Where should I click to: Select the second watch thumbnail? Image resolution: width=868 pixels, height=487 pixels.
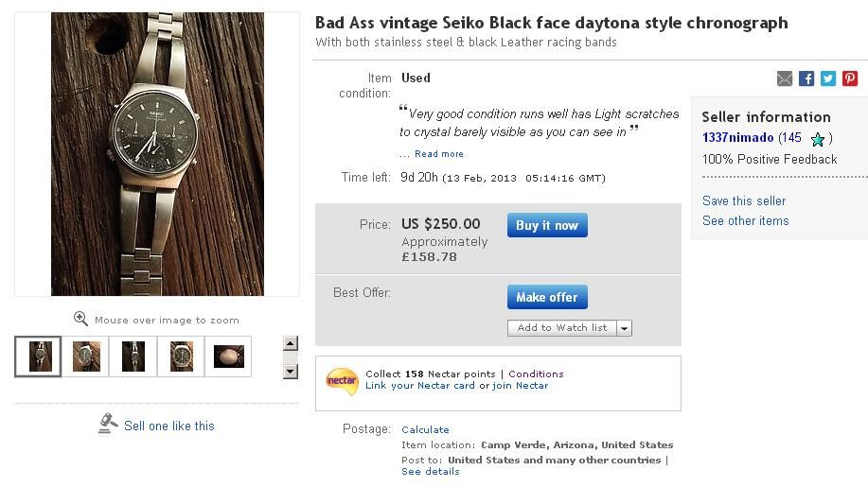click(x=86, y=357)
